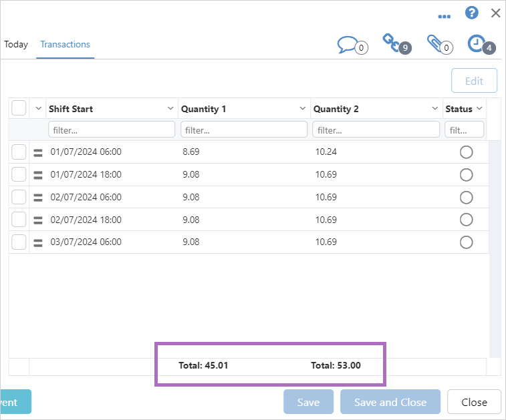Open the attachments paperclip icon
This screenshot has width=506, height=420.
(436, 44)
